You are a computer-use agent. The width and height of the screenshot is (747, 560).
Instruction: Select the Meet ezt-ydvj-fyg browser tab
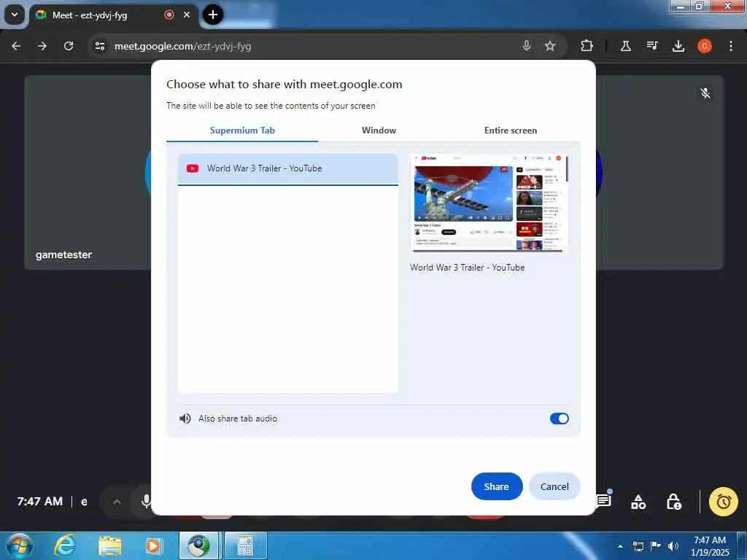click(115, 15)
